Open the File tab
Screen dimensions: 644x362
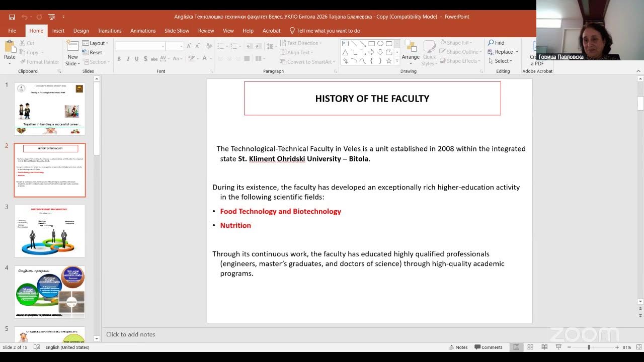(x=12, y=31)
